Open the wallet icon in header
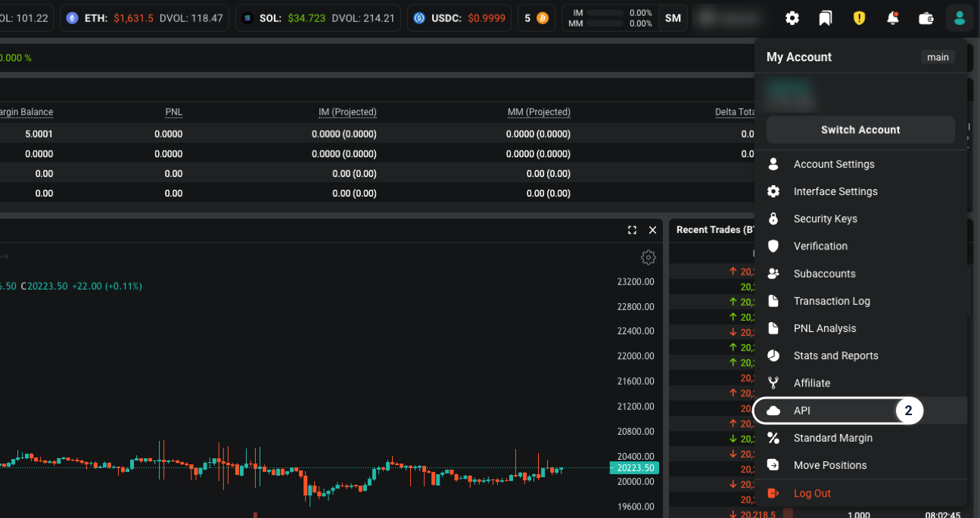Image resolution: width=980 pixels, height=518 pixels. point(926,18)
